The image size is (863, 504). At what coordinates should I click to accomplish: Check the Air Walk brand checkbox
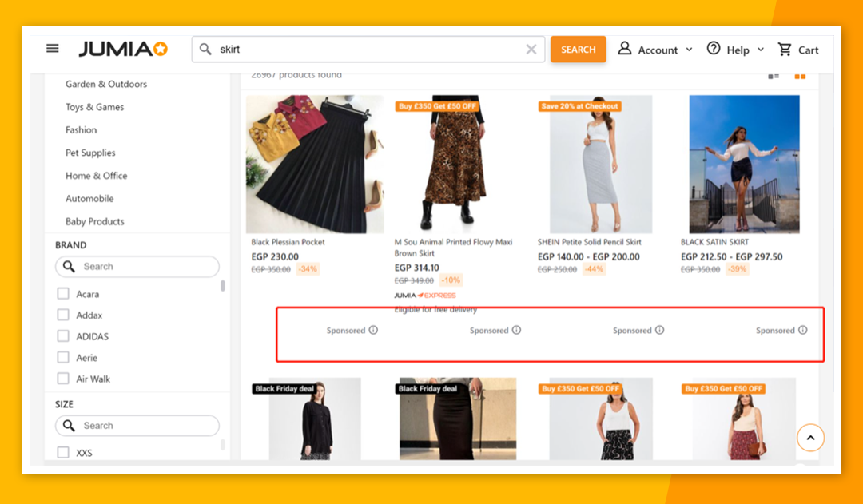(x=63, y=379)
